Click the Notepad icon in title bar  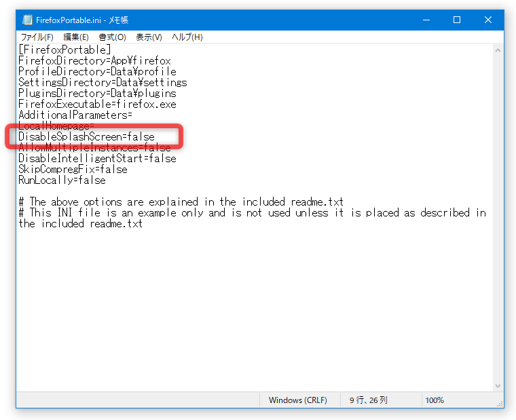click(x=27, y=20)
